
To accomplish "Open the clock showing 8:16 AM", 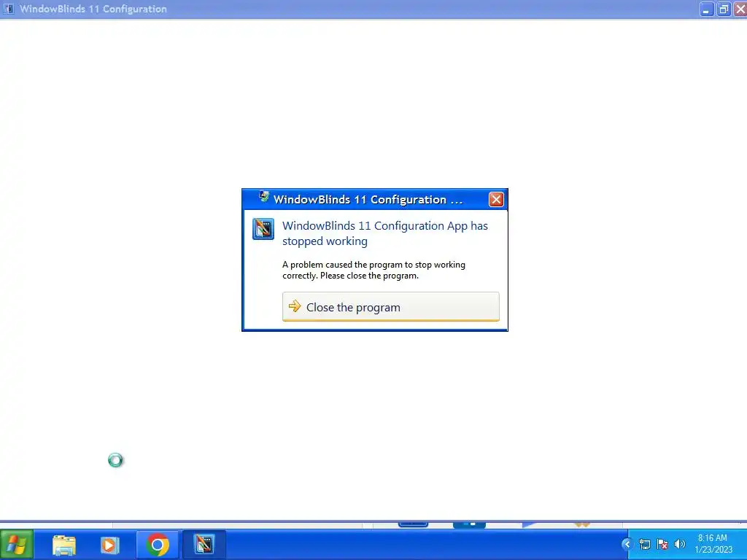I will coord(713,544).
